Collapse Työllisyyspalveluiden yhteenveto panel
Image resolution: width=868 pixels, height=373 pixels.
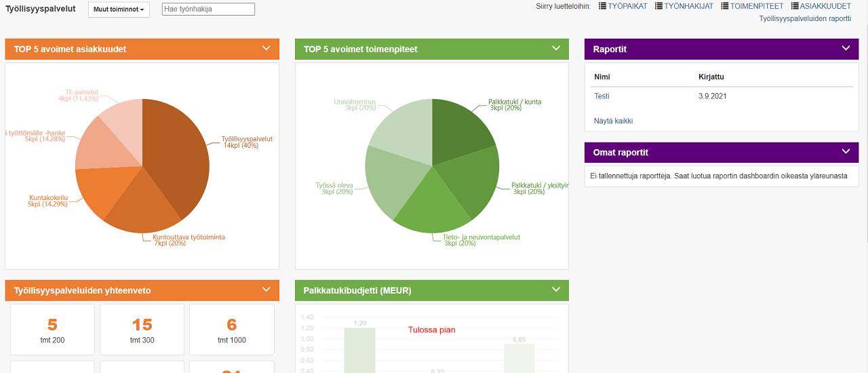(x=267, y=290)
